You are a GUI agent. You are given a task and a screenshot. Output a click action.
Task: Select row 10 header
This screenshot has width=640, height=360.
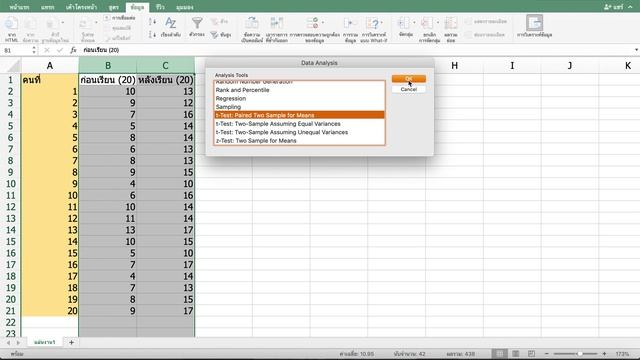pos(11,184)
